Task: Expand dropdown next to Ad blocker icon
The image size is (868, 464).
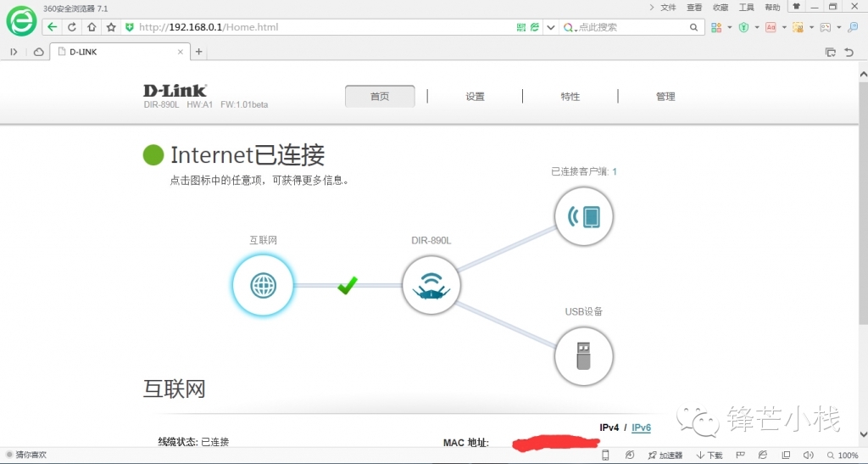Action: [x=784, y=27]
